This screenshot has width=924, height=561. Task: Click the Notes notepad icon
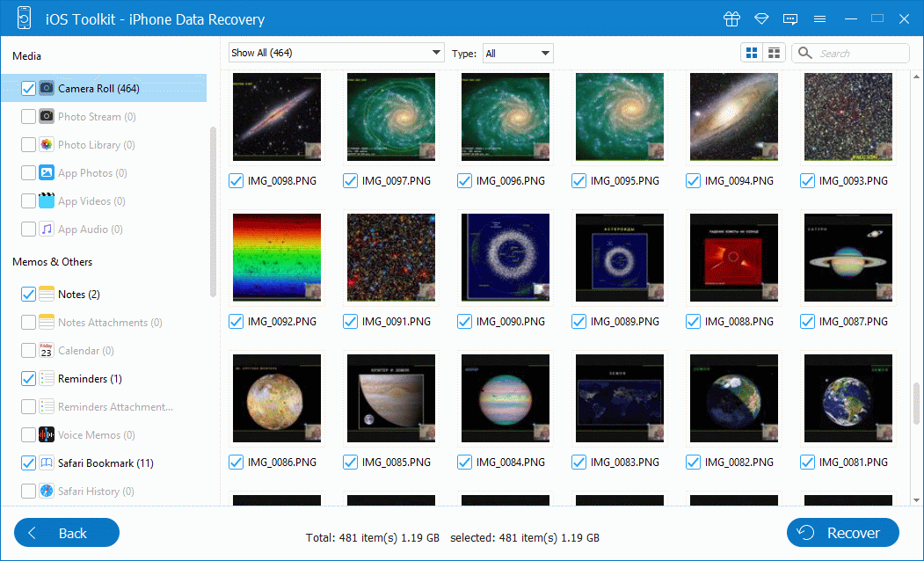tap(47, 294)
